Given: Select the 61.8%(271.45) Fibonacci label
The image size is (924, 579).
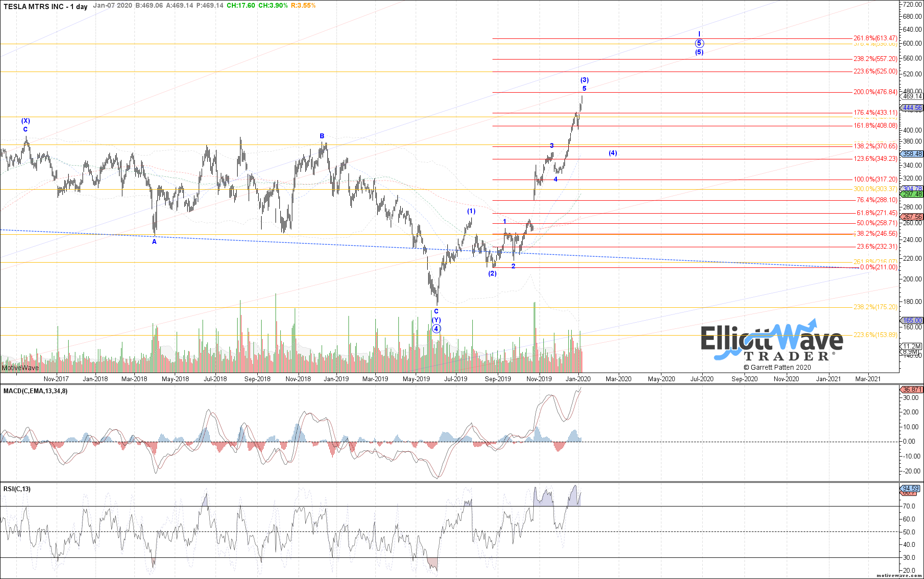Looking at the screenshot, I should (x=877, y=213).
